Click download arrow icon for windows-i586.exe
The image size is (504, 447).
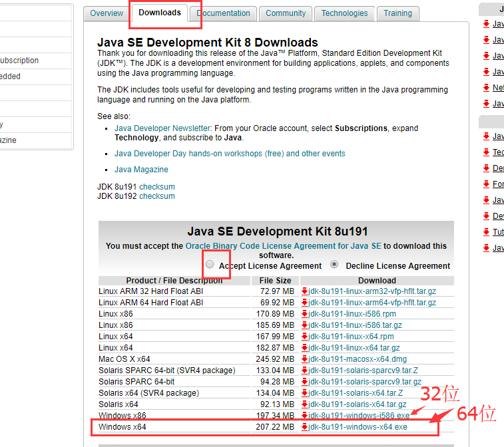pos(304,416)
